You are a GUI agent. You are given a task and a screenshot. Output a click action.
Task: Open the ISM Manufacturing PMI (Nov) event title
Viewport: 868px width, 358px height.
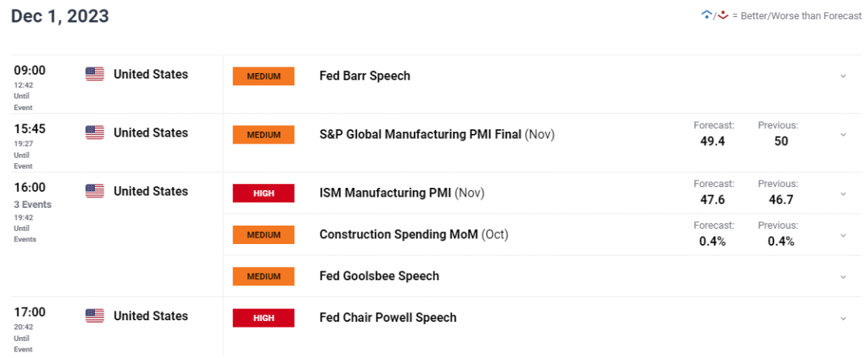coord(402,193)
